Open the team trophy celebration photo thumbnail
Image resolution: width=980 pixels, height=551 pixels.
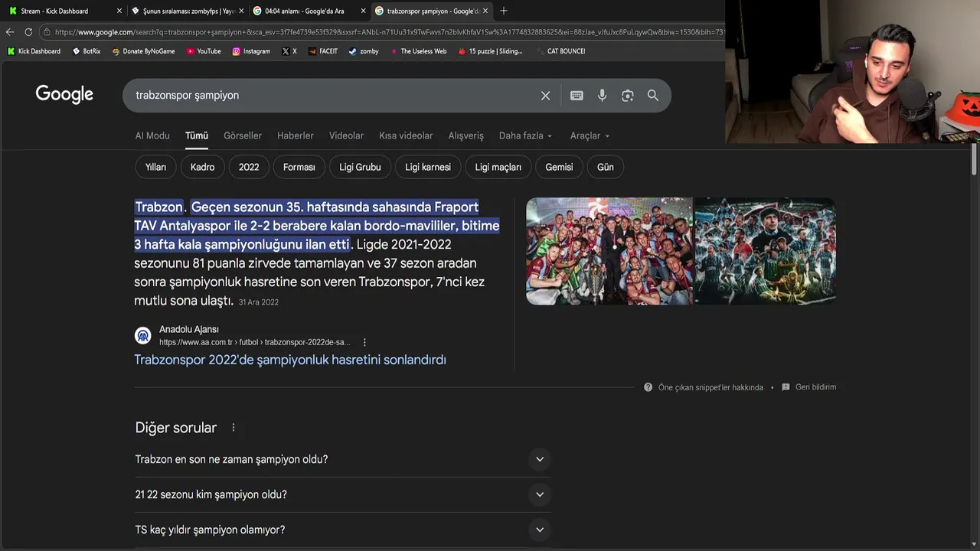point(609,251)
